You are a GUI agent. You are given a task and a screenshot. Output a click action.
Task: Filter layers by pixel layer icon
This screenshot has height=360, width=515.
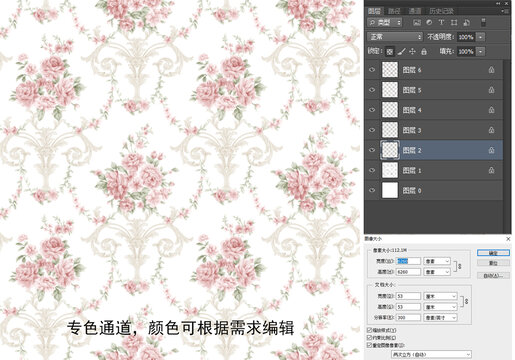(417, 23)
